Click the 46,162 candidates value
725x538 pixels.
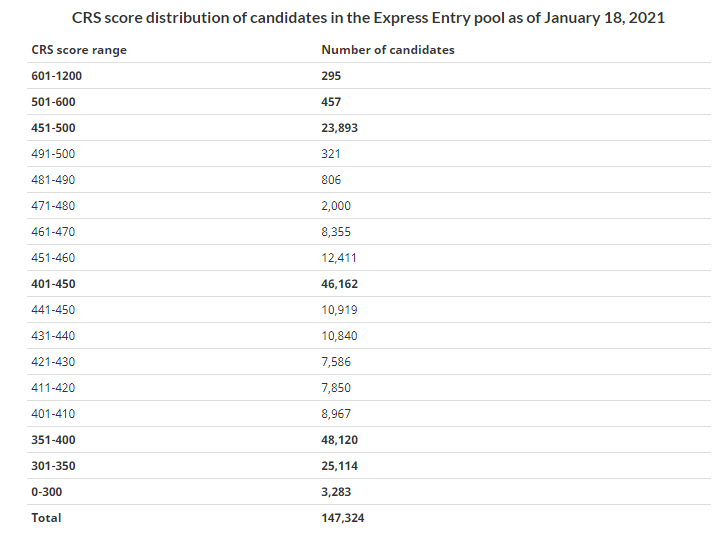pos(339,284)
